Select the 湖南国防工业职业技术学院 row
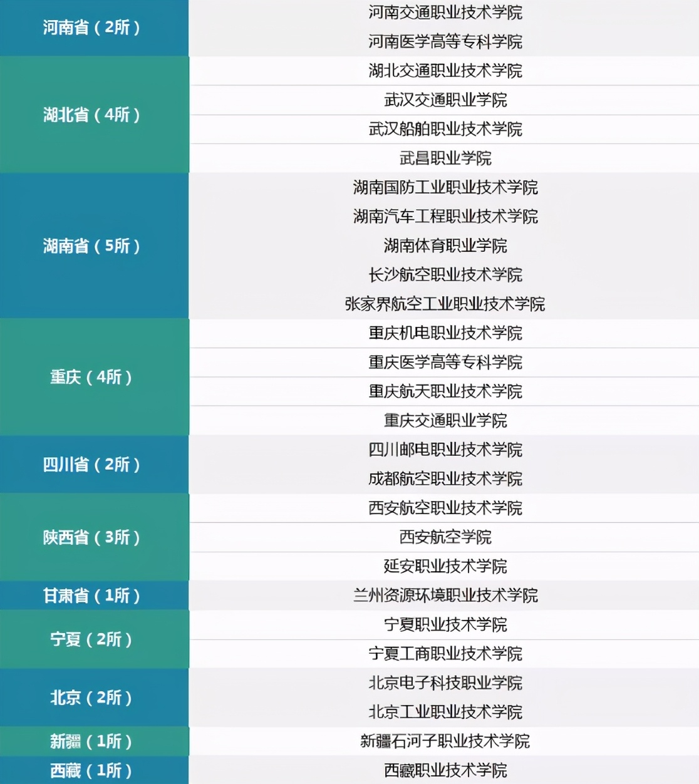The image size is (699, 784). coord(445,188)
